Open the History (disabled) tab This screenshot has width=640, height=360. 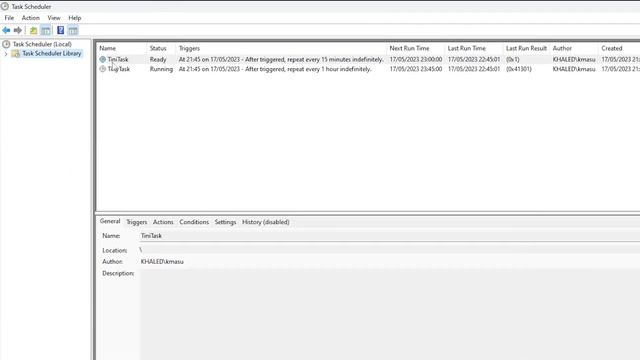pyautogui.click(x=266, y=222)
